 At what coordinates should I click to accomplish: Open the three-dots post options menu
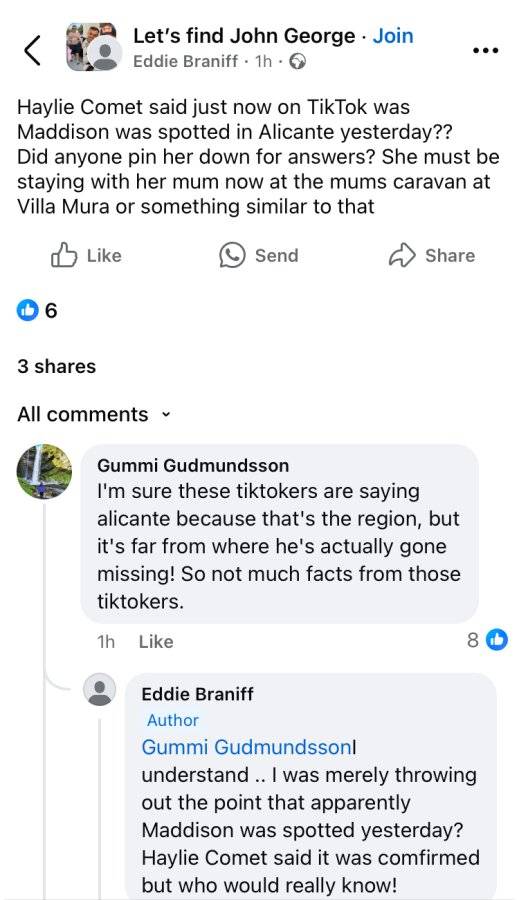tap(485, 51)
